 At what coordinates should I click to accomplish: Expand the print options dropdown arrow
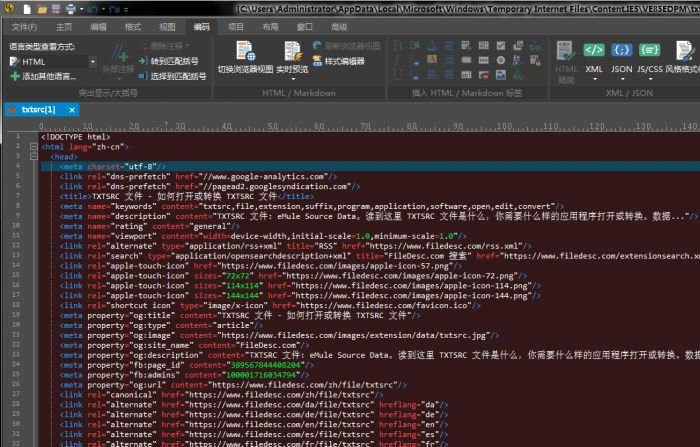click(81, 9)
